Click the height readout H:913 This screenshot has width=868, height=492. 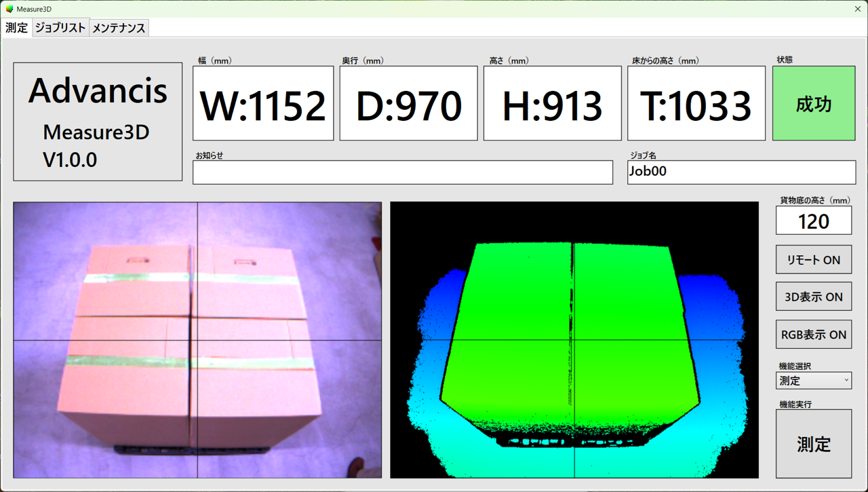[552, 104]
